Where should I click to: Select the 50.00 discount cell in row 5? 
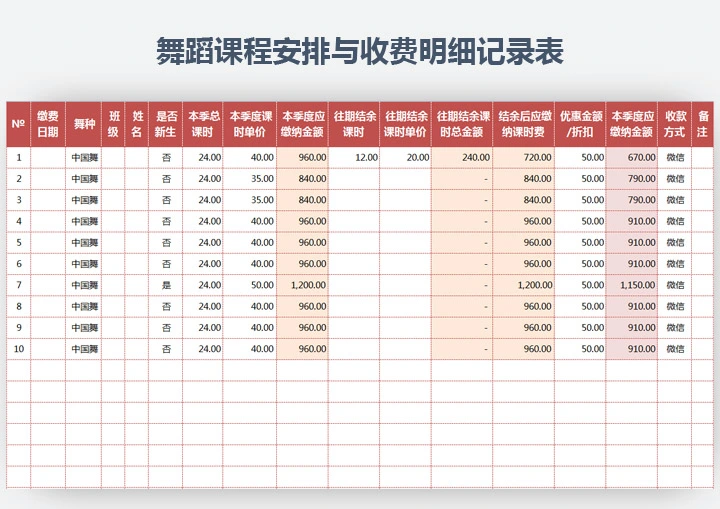[x=580, y=243]
